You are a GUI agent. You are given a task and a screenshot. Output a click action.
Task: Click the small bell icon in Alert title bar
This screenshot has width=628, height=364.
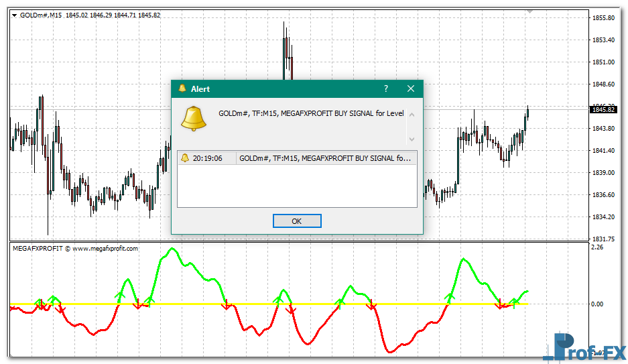click(182, 88)
